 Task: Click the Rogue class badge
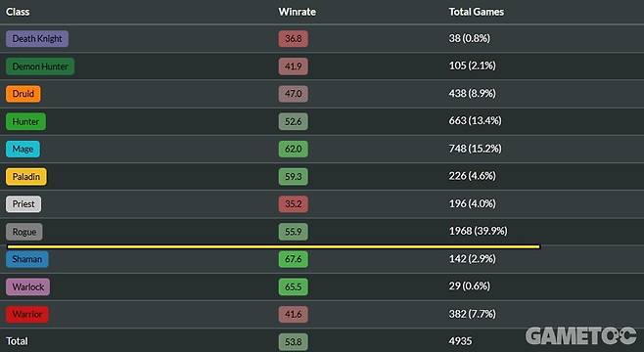(x=24, y=232)
